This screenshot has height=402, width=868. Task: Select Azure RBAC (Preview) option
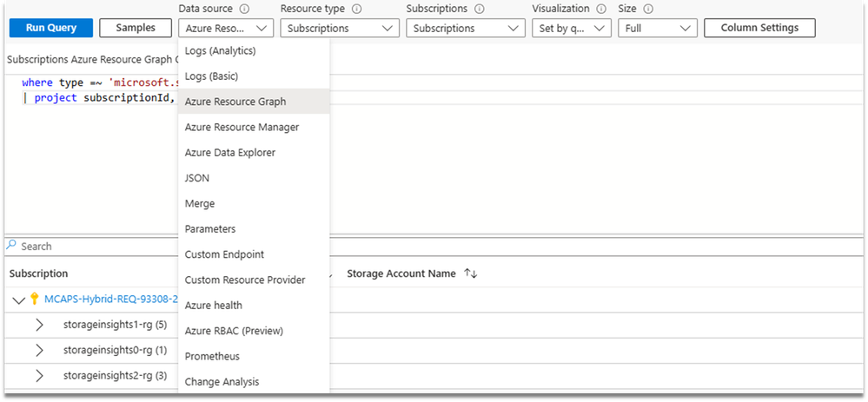point(254,331)
